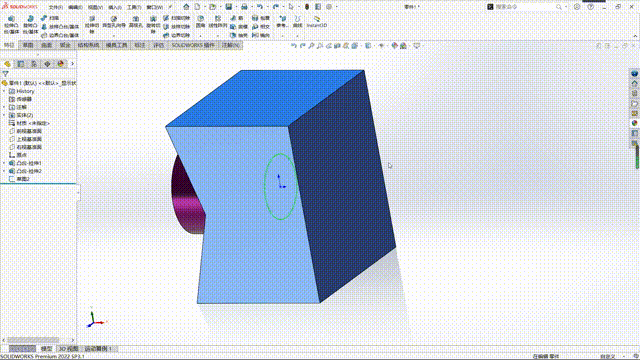Switch to the SOLIDWORKS Add-Ins tab
The image size is (640, 360).
tap(193, 45)
